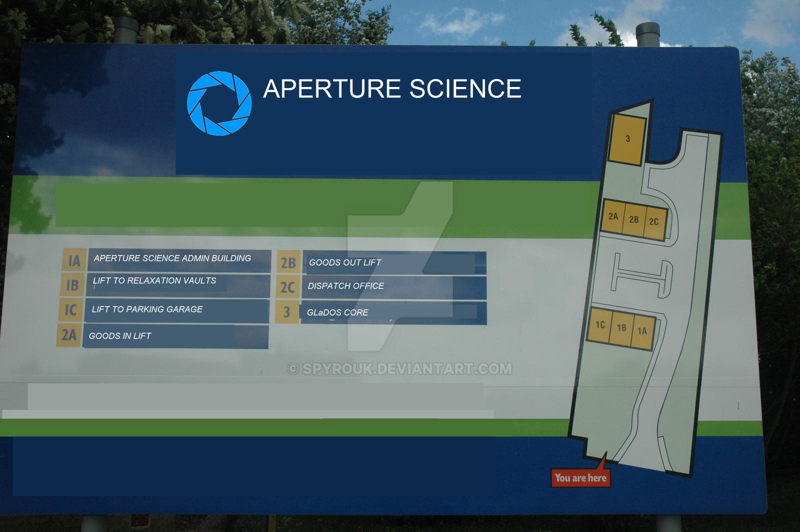Click 'APERTURE SCIENCE ADMIN BUILDING' label
This screenshot has height=532, width=800.
[172, 258]
